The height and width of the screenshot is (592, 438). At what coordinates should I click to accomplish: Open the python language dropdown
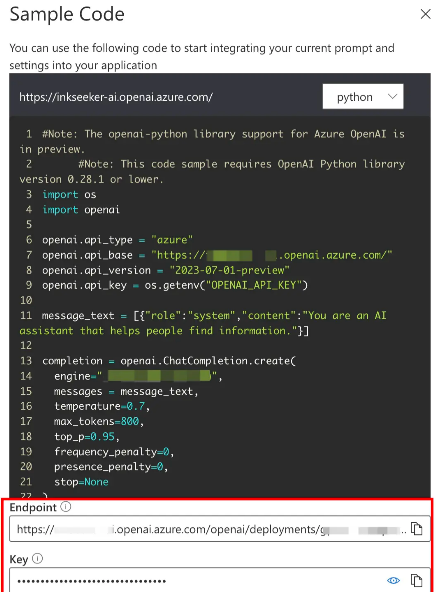pyautogui.click(x=363, y=97)
